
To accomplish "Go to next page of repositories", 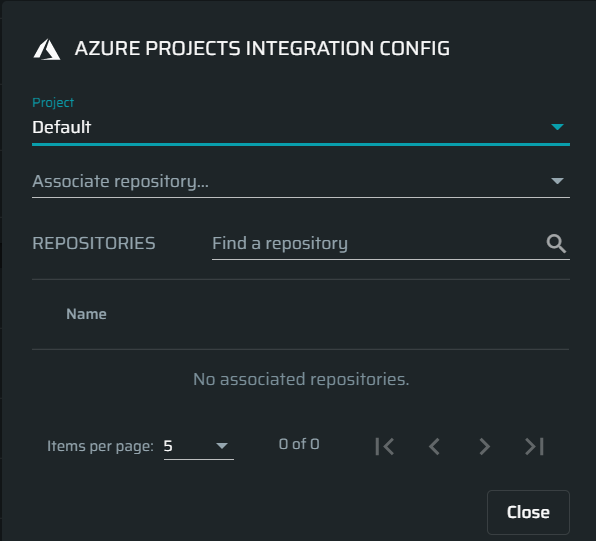I will pyautogui.click(x=484, y=446).
